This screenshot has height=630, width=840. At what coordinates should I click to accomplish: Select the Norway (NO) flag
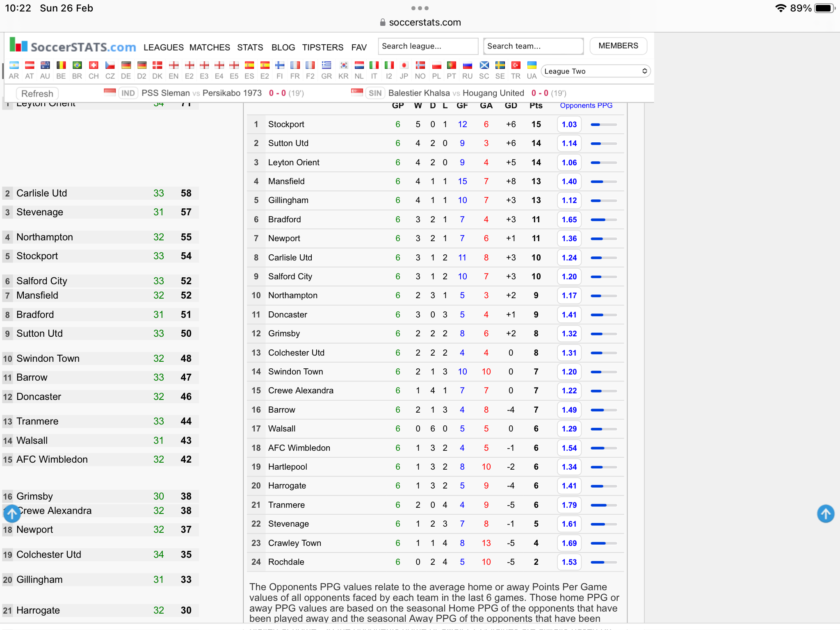[420, 66]
